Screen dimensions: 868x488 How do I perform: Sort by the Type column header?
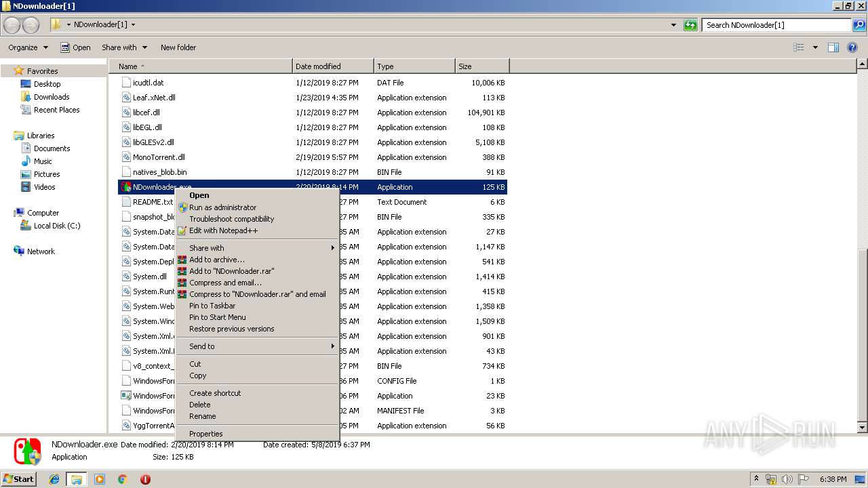point(414,66)
